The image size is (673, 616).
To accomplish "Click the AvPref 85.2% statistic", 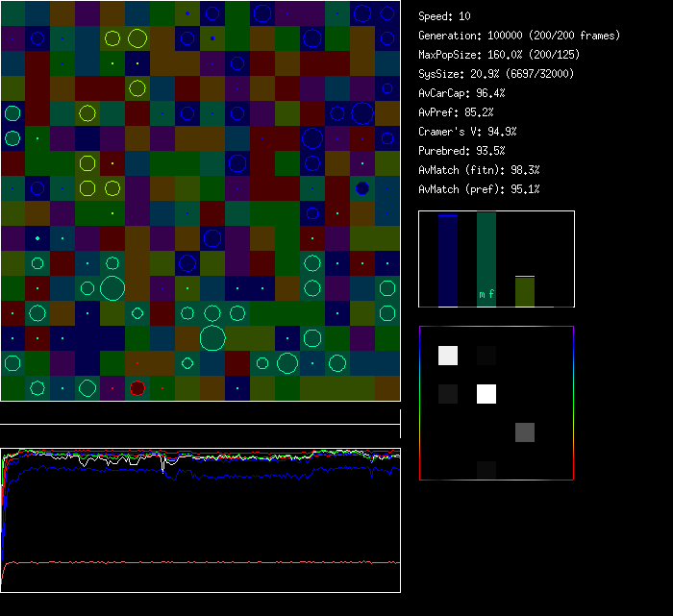I will click(x=456, y=112).
